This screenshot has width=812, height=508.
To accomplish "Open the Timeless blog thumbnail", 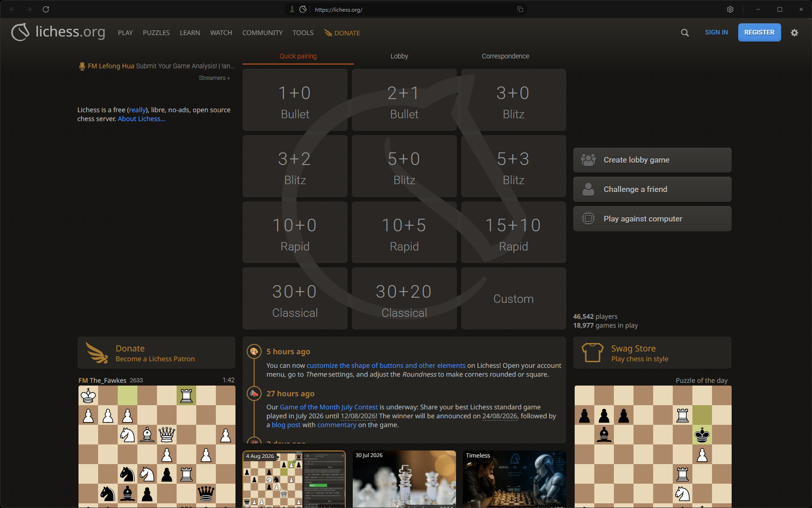I will (514, 479).
